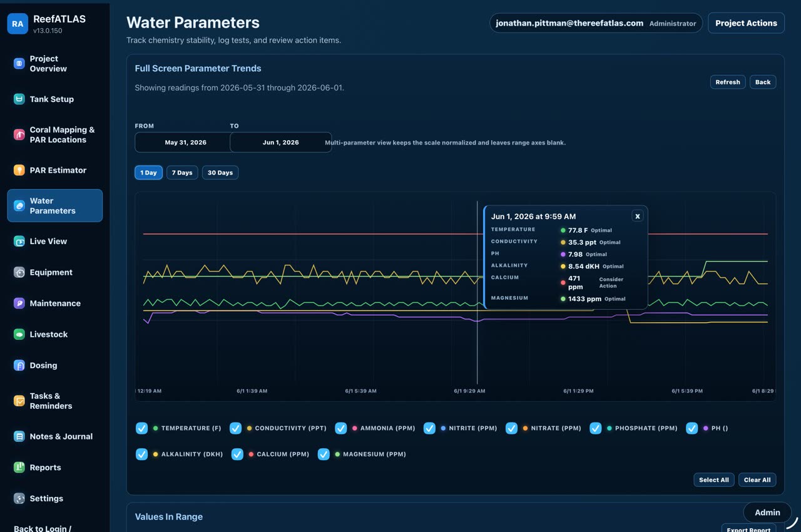The height and width of the screenshot is (532, 801).
Task: Click the ReefATLAS RA logo icon
Action: pyautogui.click(x=18, y=24)
